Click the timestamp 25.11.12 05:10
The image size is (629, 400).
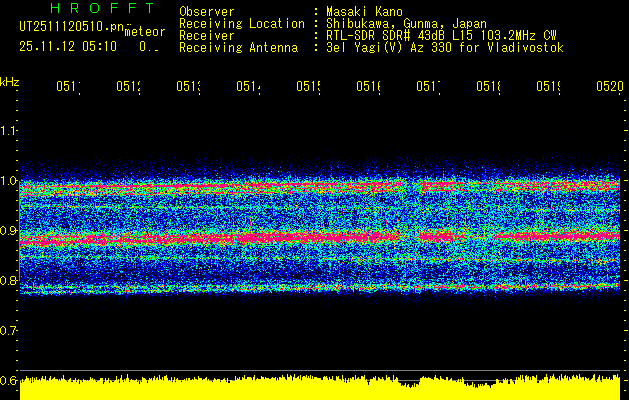coord(68,47)
